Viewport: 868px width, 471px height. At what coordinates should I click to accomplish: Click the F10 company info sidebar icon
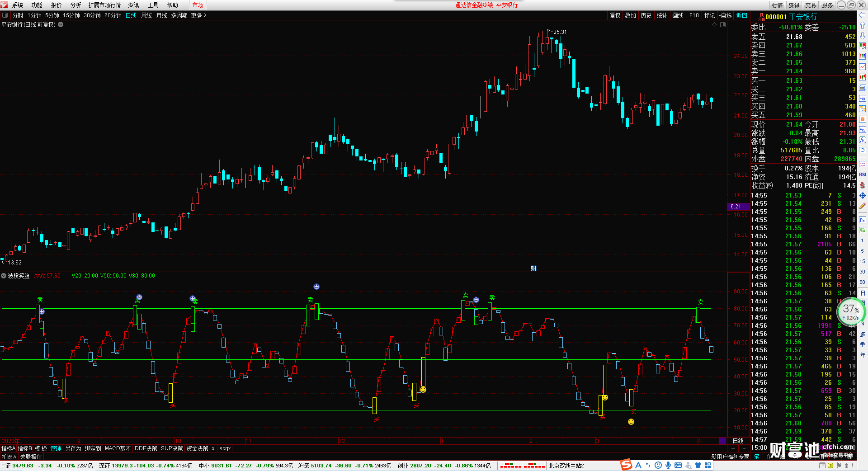pyautogui.click(x=862, y=98)
